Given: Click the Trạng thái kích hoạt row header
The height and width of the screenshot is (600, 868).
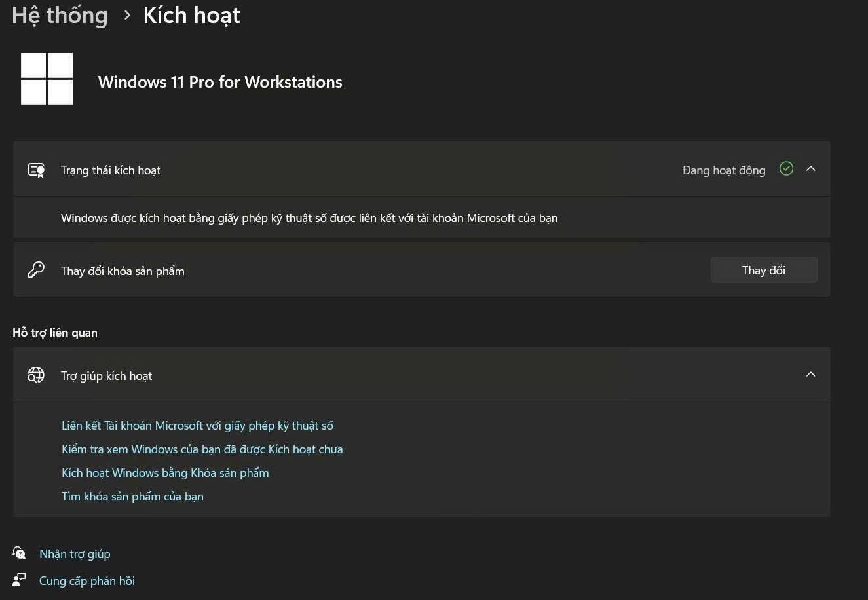Looking at the screenshot, I should pos(421,169).
